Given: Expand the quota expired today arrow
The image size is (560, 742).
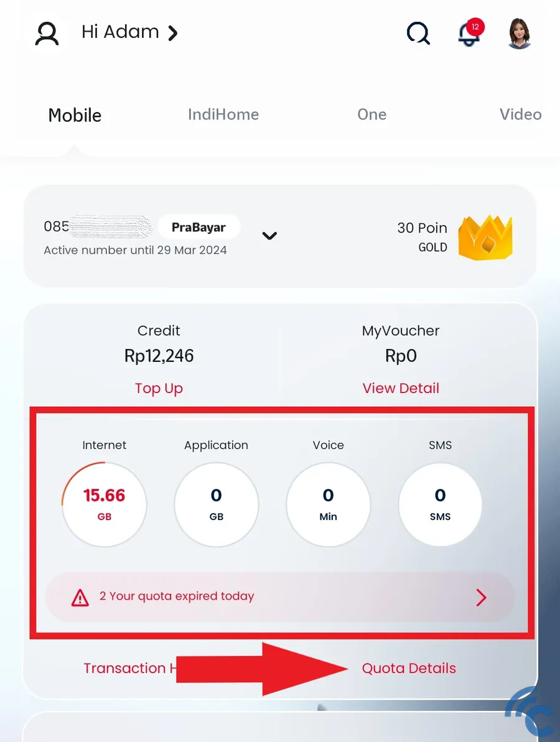Looking at the screenshot, I should tap(481, 598).
